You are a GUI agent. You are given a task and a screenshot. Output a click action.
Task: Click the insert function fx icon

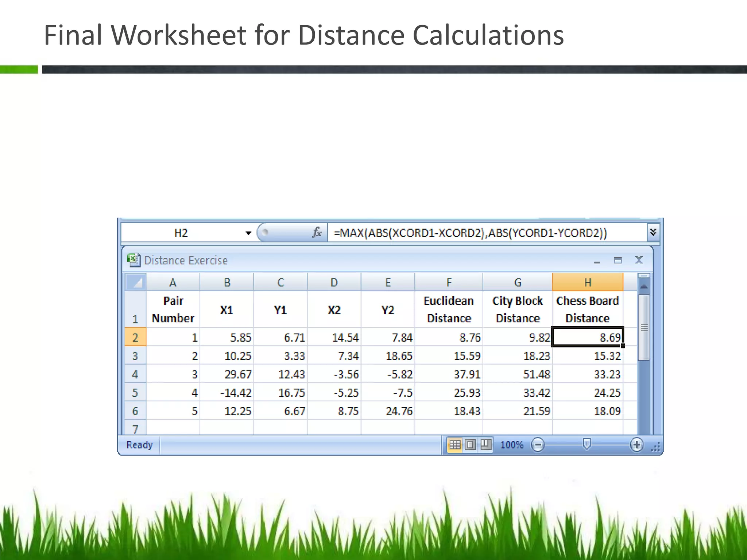pos(317,233)
